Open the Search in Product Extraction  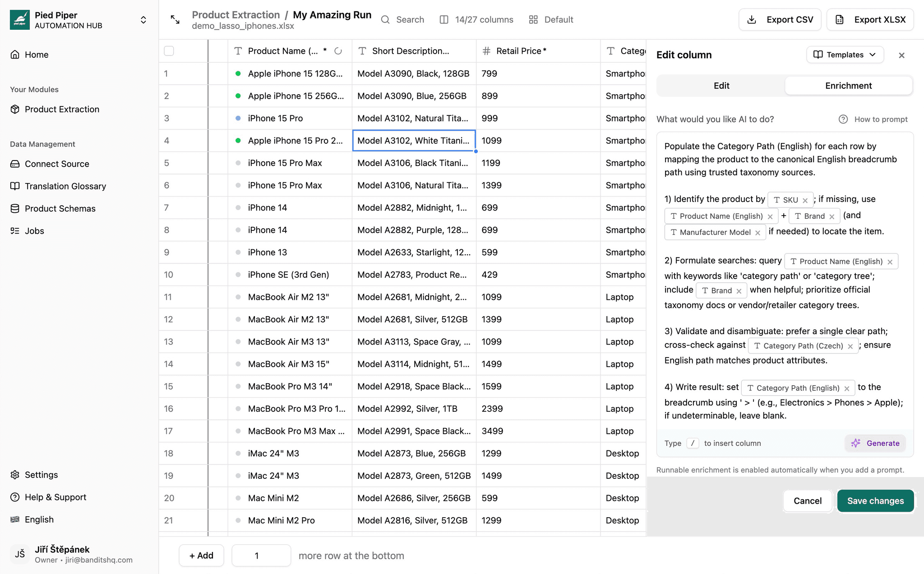403,19
